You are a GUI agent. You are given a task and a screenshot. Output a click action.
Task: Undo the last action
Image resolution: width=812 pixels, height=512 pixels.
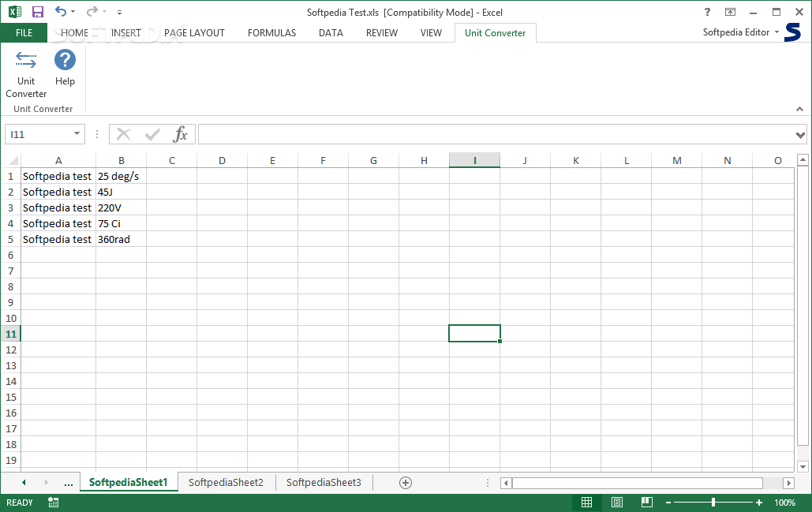coord(61,11)
